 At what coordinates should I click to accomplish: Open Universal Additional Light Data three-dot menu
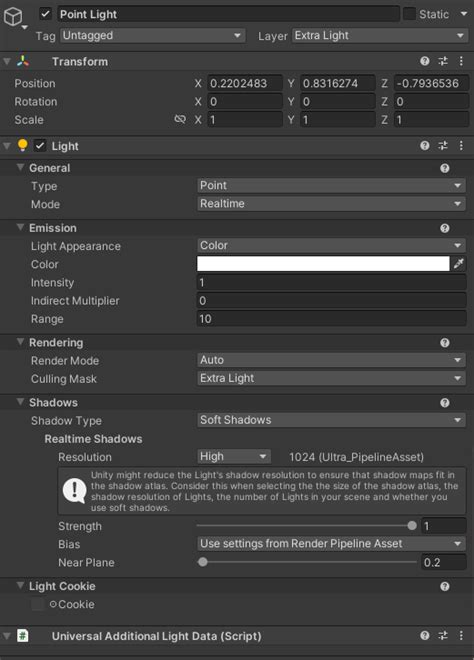click(x=461, y=636)
